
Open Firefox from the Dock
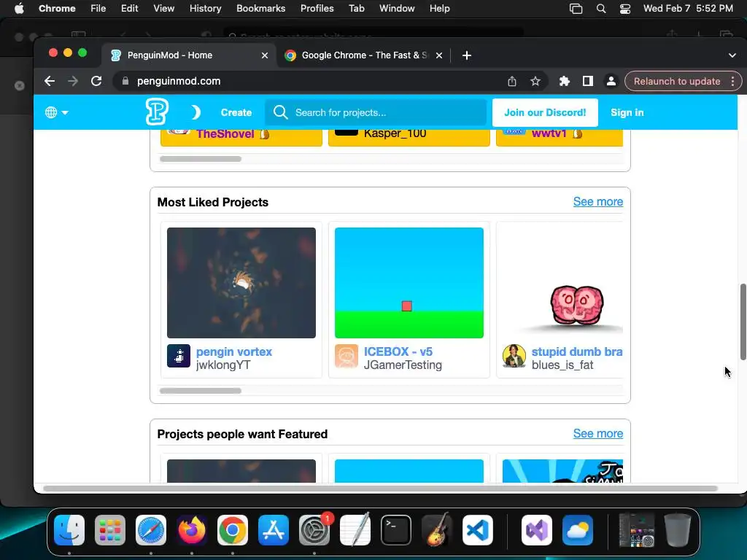[192, 529]
